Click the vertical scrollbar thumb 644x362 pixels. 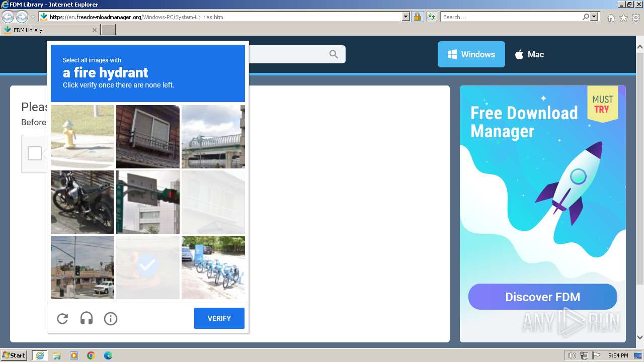click(x=640, y=168)
